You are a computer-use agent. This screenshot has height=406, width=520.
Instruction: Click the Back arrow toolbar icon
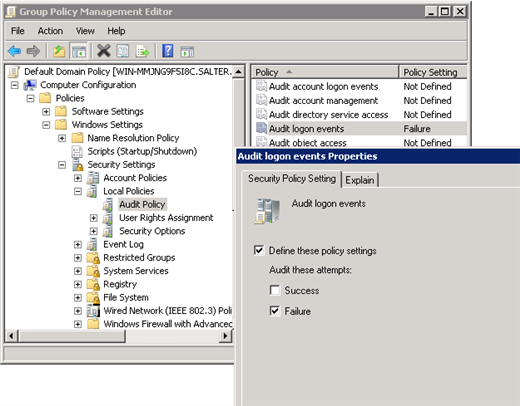tap(14, 51)
